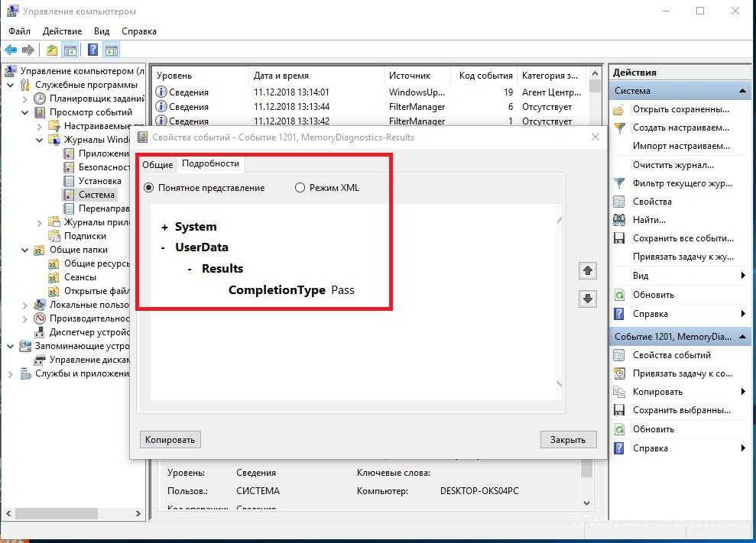The height and width of the screenshot is (543, 756).
Task: Click the Найти binoculars icon in Actions
Action: [x=619, y=220]
